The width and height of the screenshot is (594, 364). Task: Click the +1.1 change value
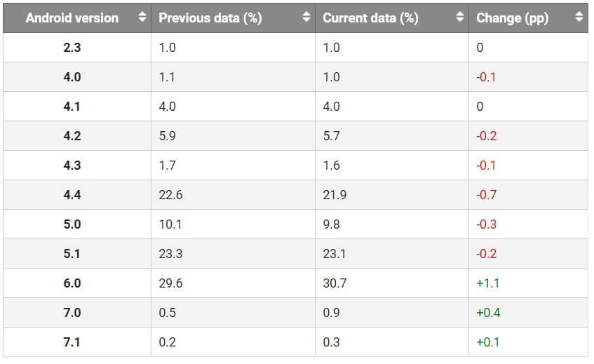click(x=488, y=283)
